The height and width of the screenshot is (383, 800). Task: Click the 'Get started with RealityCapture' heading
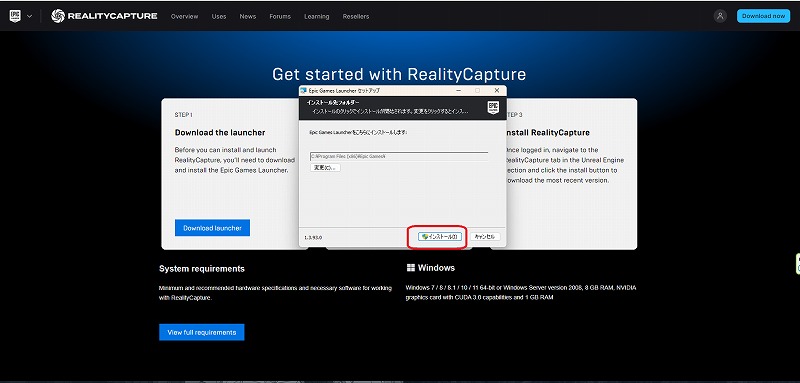399,74
